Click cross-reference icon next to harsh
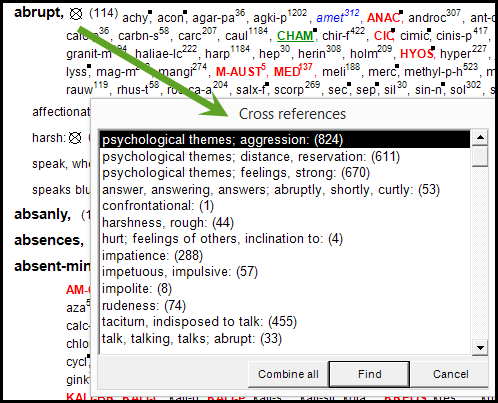The width and height of the screenshot is (498, 403). 75,138
